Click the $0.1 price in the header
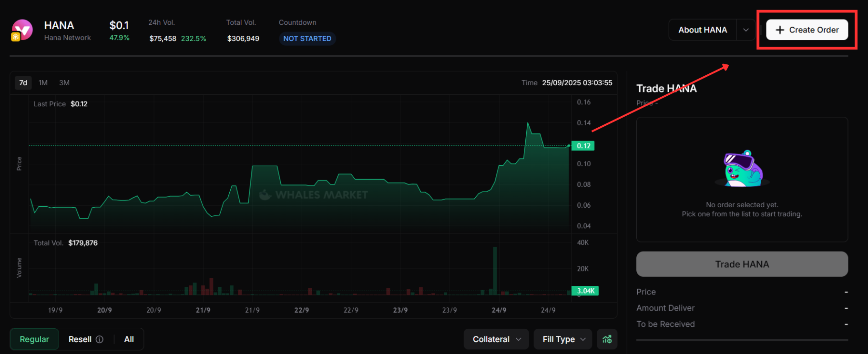The image size is (868, 354). click(119, 25)
